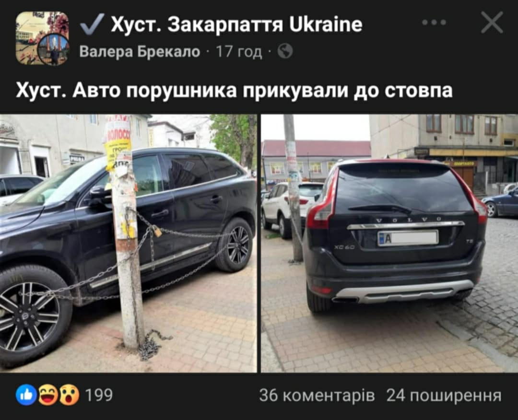Open right photo of Volvo rear
The image size is (518, 420).
pyautogui.click(x=389, y=244)
